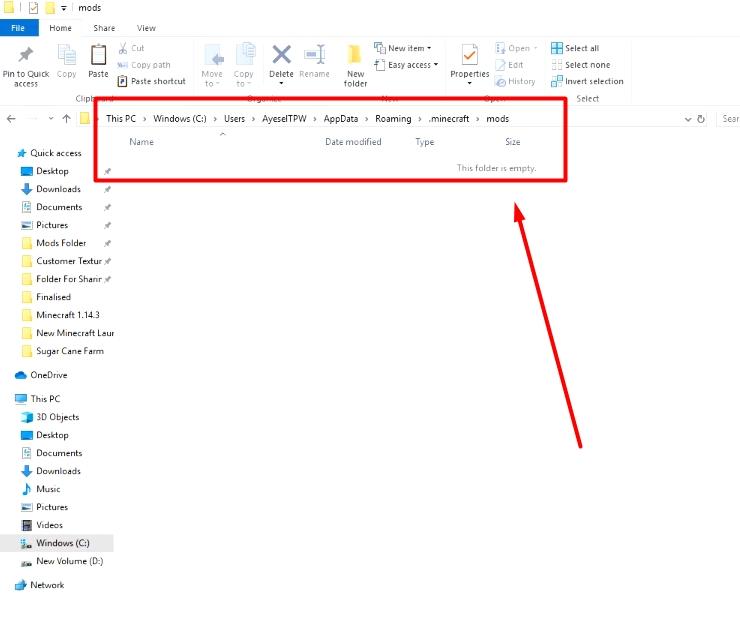740x642 pixels.
Task: Click the Cut scissors command
Action: tap(131, 48)
